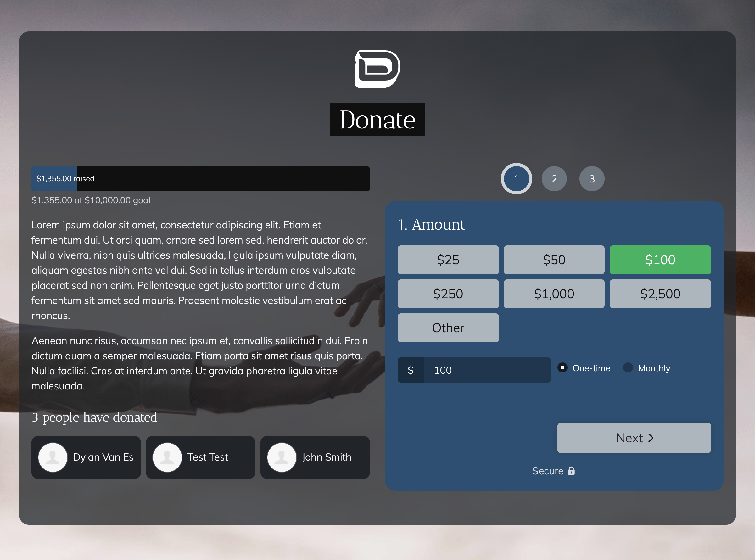755x560 pixels.
Task: Toggle the Monthly recurring donation option
Action: coord(628,368)
